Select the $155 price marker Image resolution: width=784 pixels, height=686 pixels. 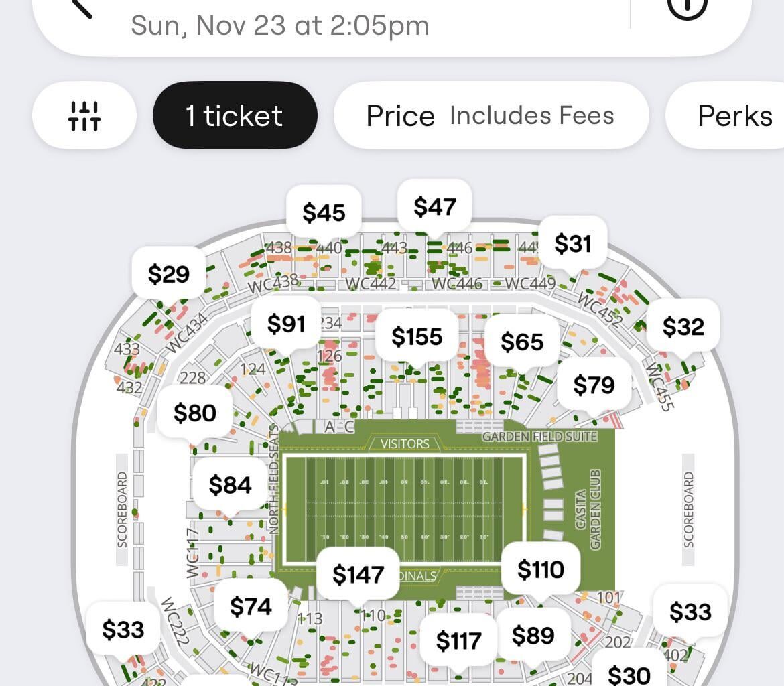[417, 336]
